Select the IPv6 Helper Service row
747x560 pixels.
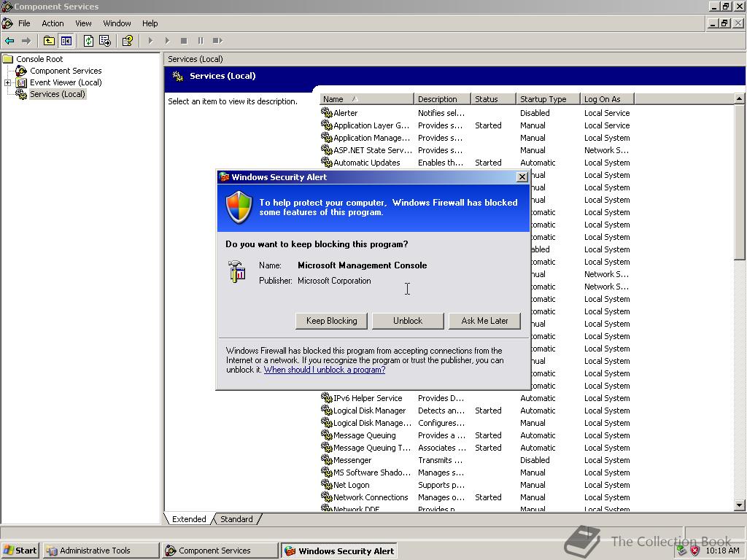(x=476, y=398)
